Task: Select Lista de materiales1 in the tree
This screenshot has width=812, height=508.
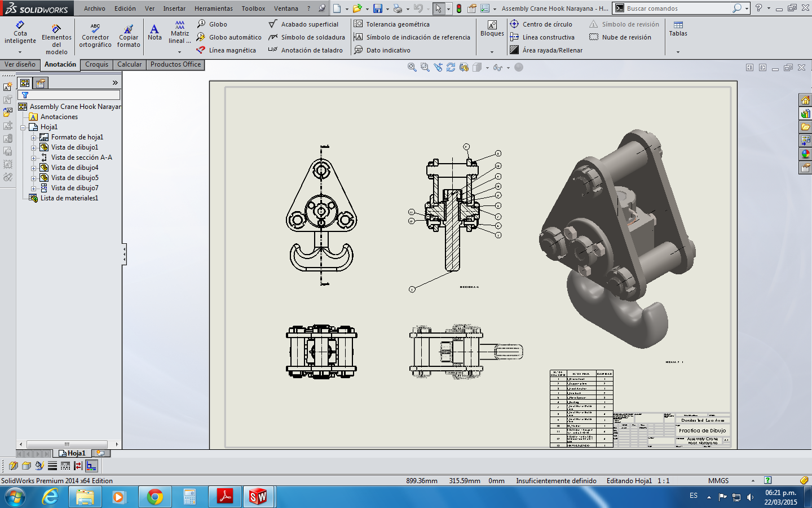Action: click(x=69, y=198)
